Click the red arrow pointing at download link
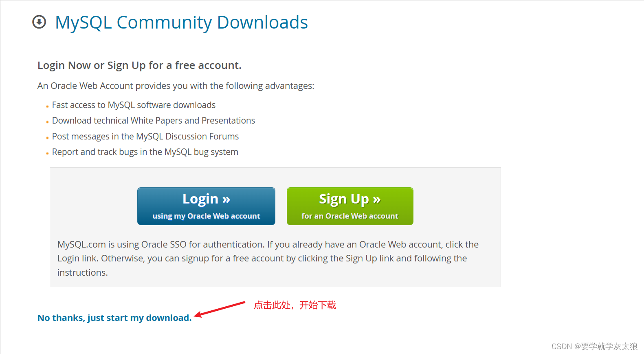The height and width of the screenshot is (354, 644). pos(220,309)
